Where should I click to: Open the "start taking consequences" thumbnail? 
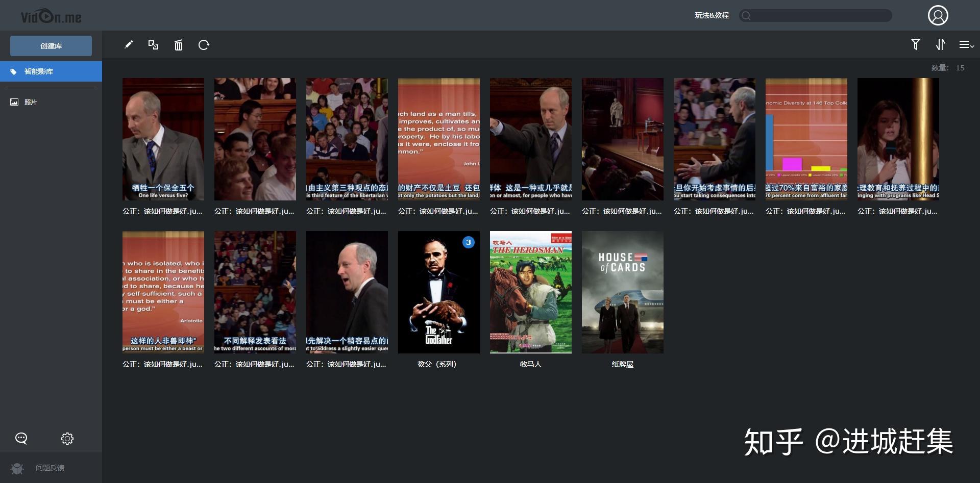click(x=715, y=139)
